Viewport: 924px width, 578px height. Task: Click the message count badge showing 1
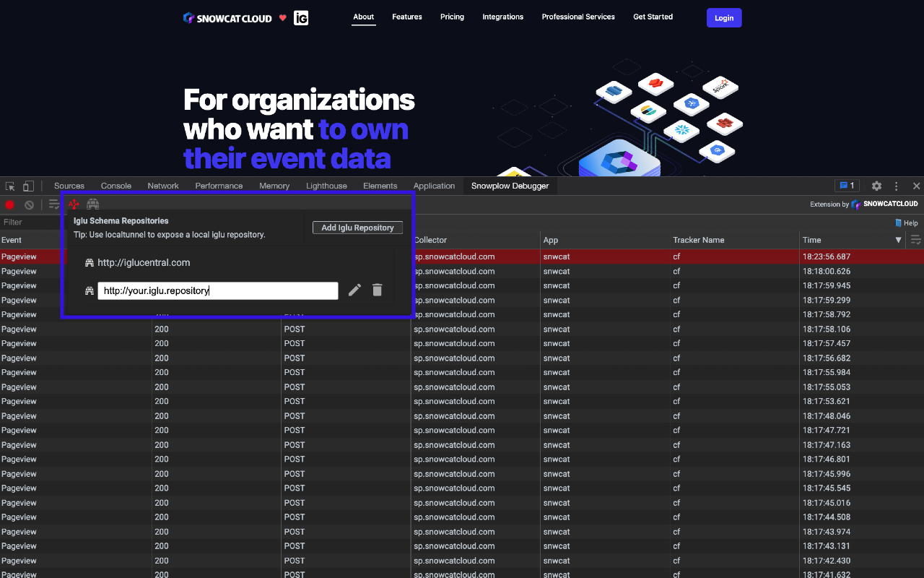[x=847, y=186]
